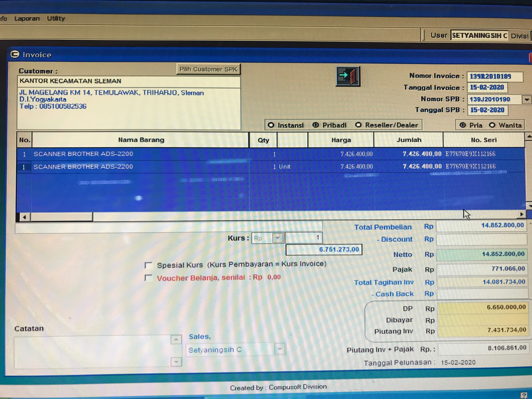Choose the Wanita radio button
This screenshot has height=399, width=532.
[492, 125]
